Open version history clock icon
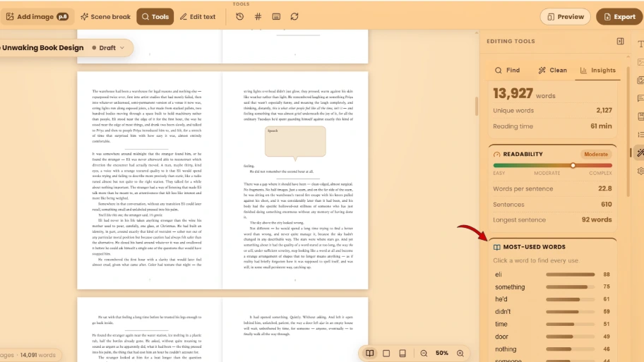This screenshot has height=362, width=644. tap(240, 17)
